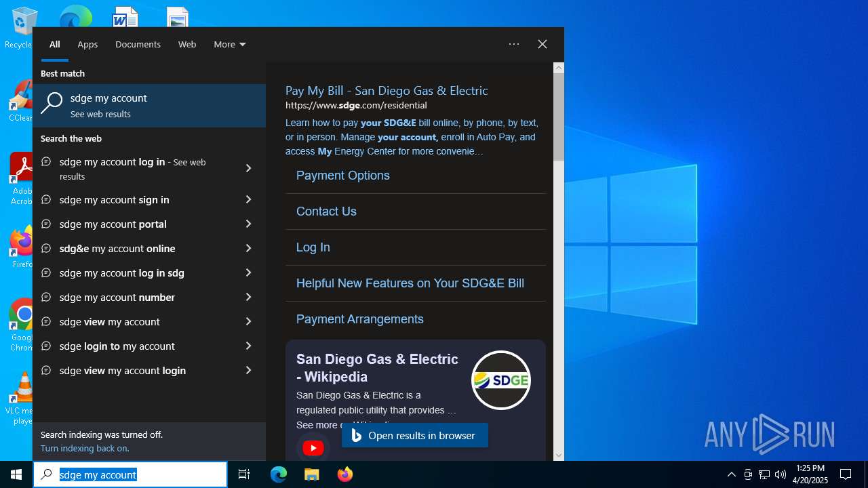The width and height of the screenshot is (868, 488).
Task: Switch to the Web search tab
Action: coord(187,44)
